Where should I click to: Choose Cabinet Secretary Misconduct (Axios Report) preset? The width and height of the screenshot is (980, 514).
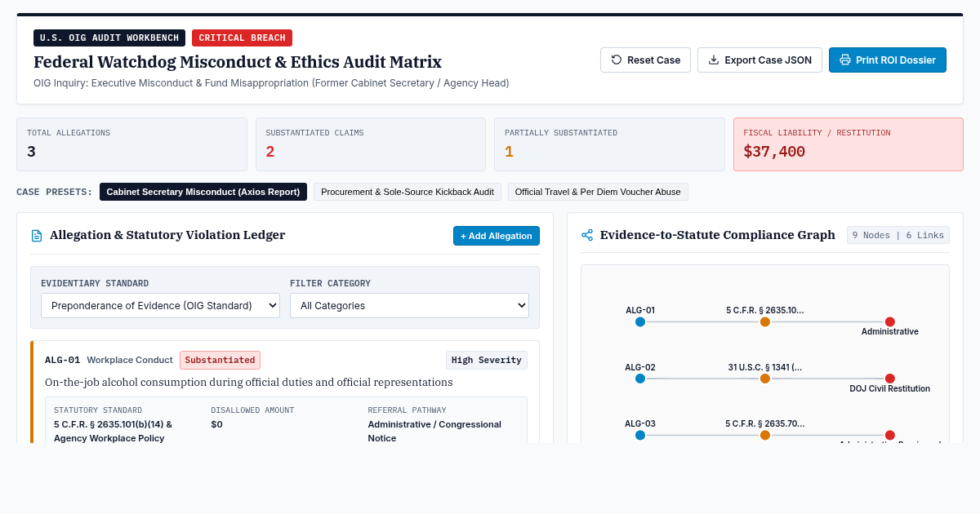point(203,192)
